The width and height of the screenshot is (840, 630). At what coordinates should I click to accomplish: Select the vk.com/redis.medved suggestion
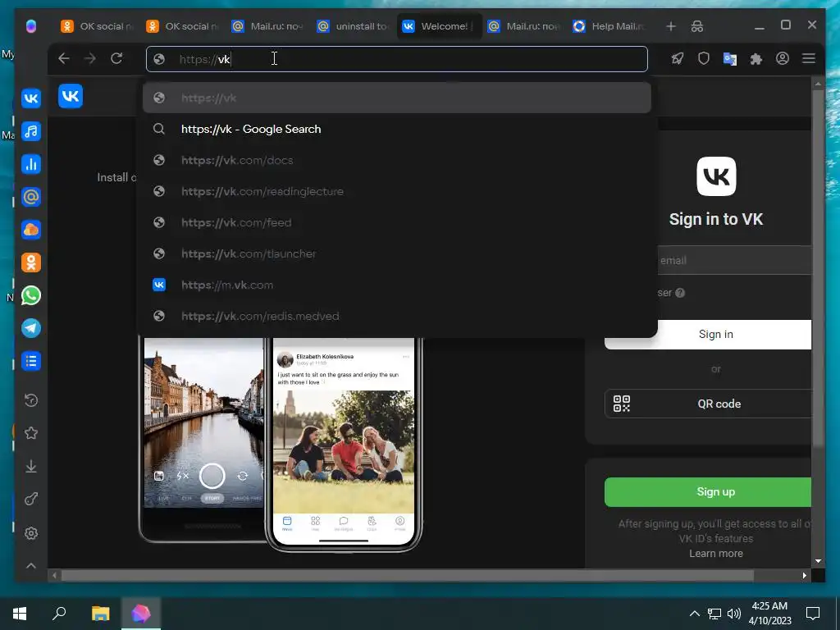[x=396, y=316]
